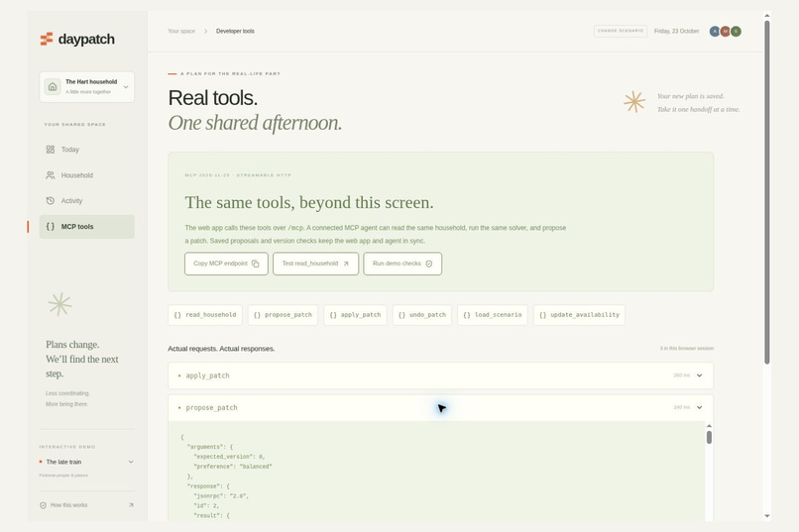
Task: Click the How this works shield icon
Action: (x=43, y=505)
